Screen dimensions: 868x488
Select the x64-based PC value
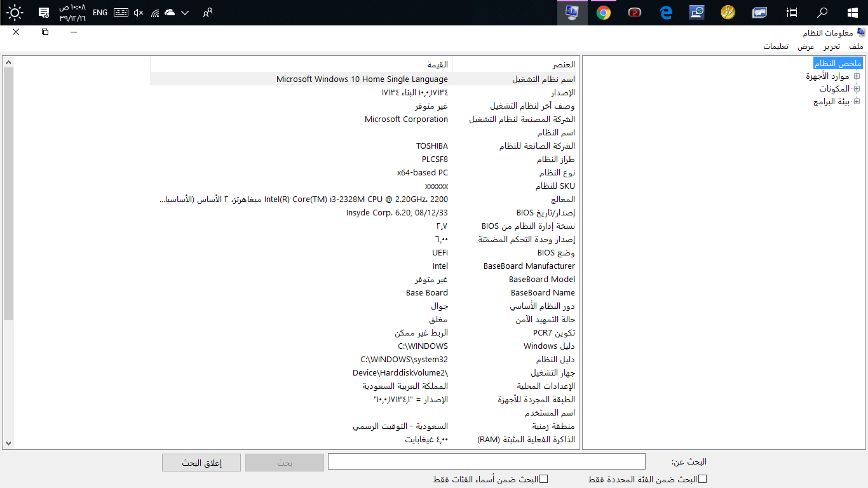click(x=422, y=172)
